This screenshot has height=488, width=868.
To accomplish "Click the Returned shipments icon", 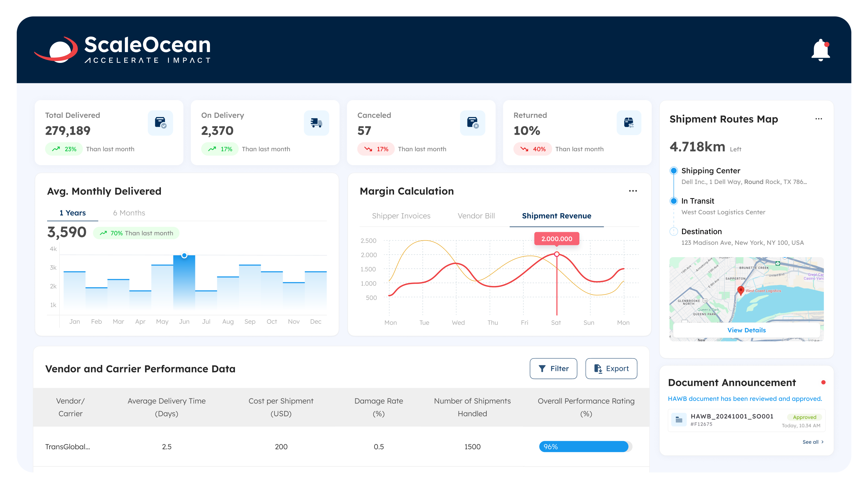I will 629,123.
